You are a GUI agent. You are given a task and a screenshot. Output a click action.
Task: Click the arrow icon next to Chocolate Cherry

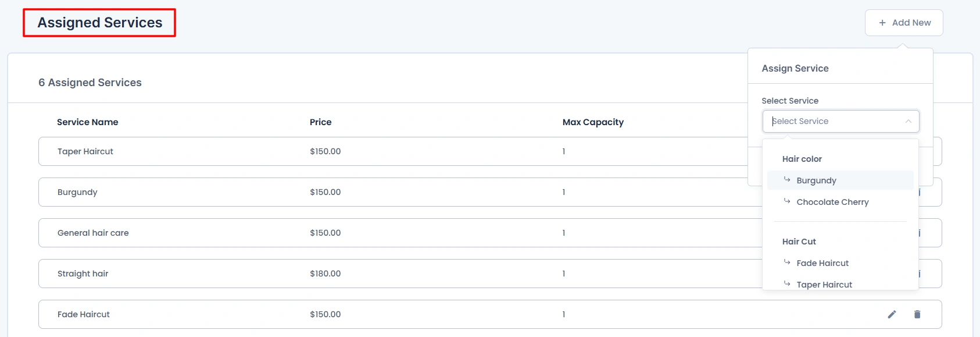(x=787, y=201)
